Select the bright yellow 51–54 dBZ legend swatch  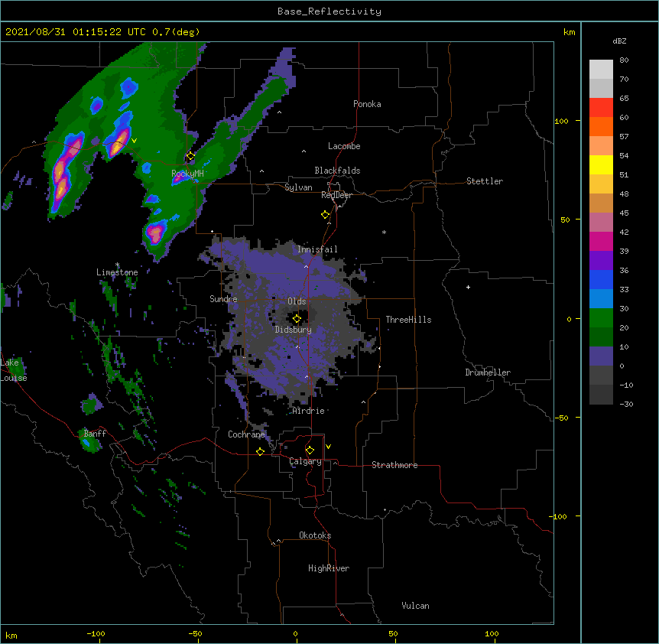[x=601, y=164]
